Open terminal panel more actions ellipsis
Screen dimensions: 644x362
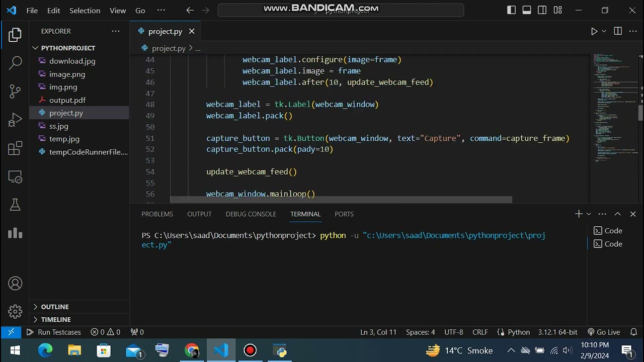click(602, 214)
